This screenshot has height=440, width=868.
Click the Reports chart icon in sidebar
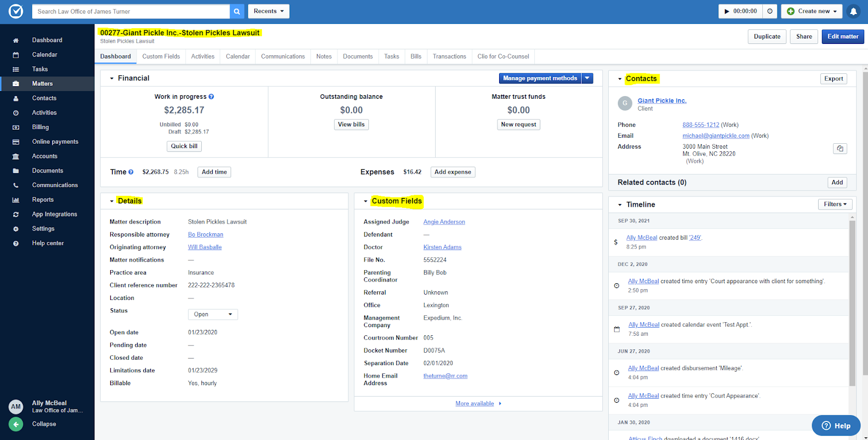coord(16,200)
